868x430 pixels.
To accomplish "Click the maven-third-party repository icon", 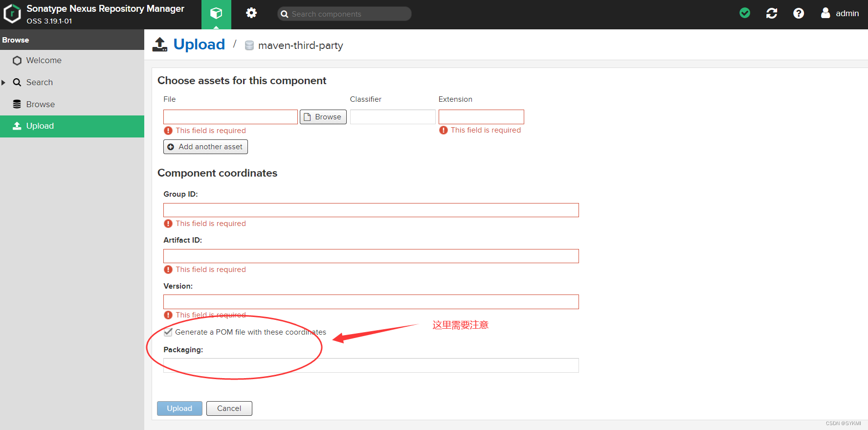I will [249, 45].
